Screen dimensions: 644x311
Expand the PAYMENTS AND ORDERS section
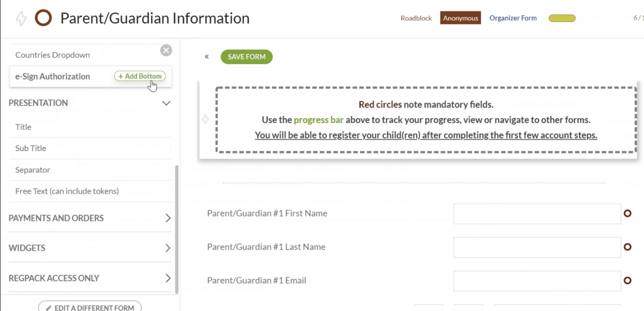[167, 218]
